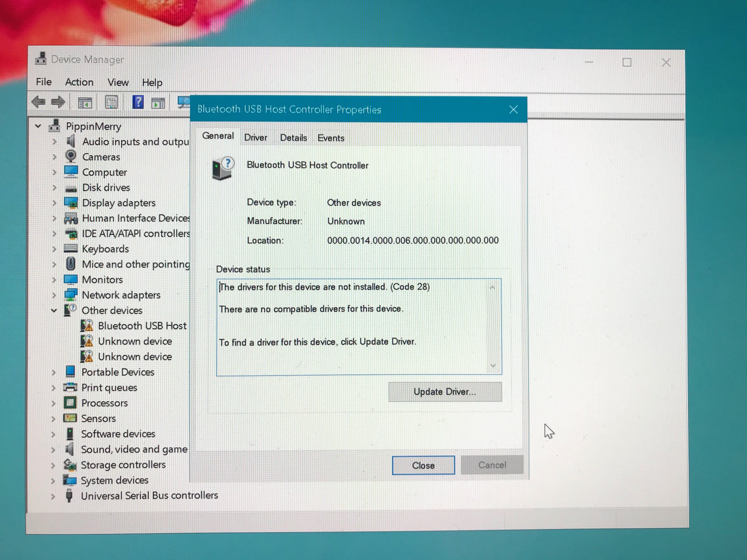
Task: Expand the Universal Serial Bus controllers node
Action: coord(53,496)
